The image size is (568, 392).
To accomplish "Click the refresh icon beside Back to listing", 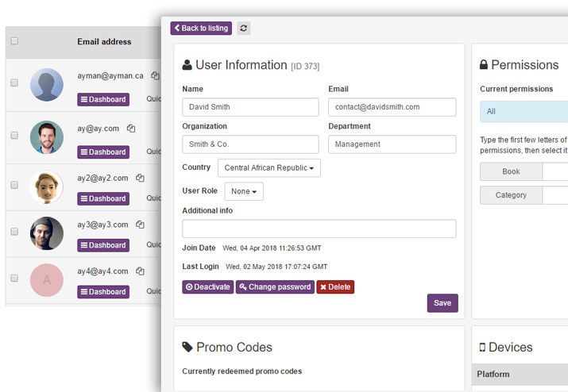I will 243,29.
